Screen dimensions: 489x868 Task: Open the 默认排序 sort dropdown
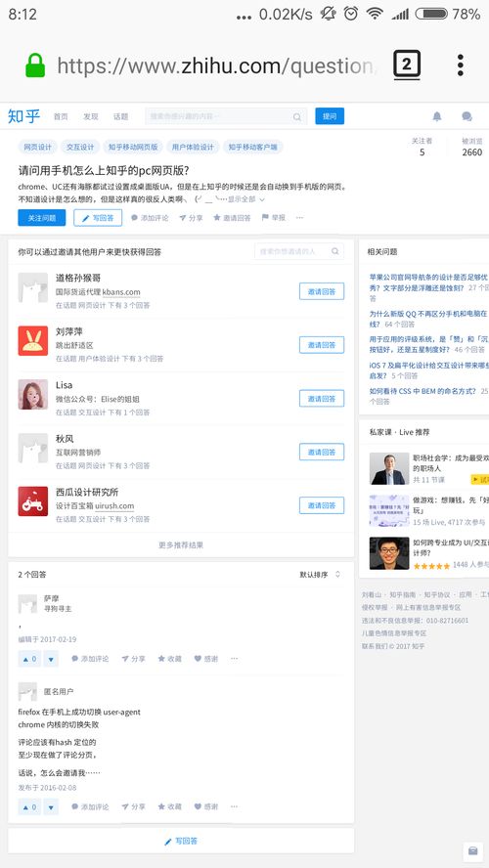point(320,575)
